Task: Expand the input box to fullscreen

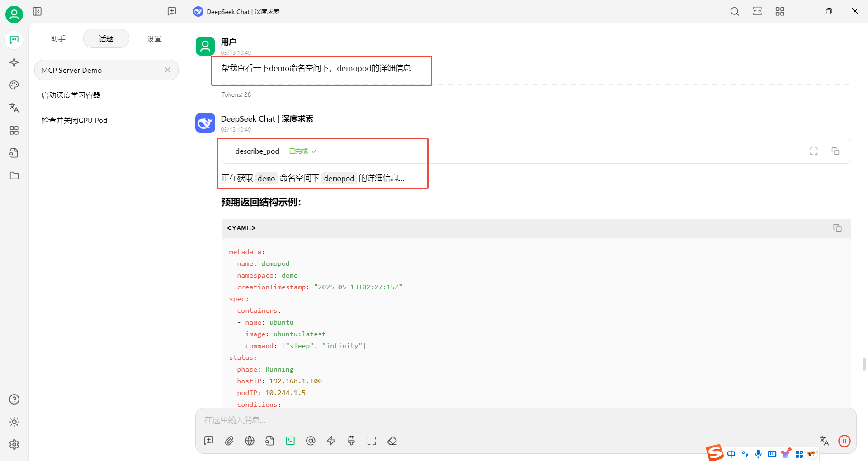Action: (372, 441)
